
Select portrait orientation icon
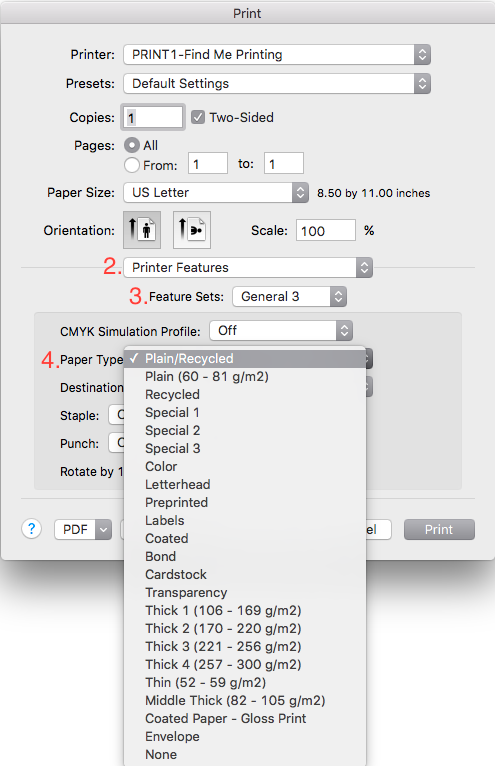click(142, 230)
